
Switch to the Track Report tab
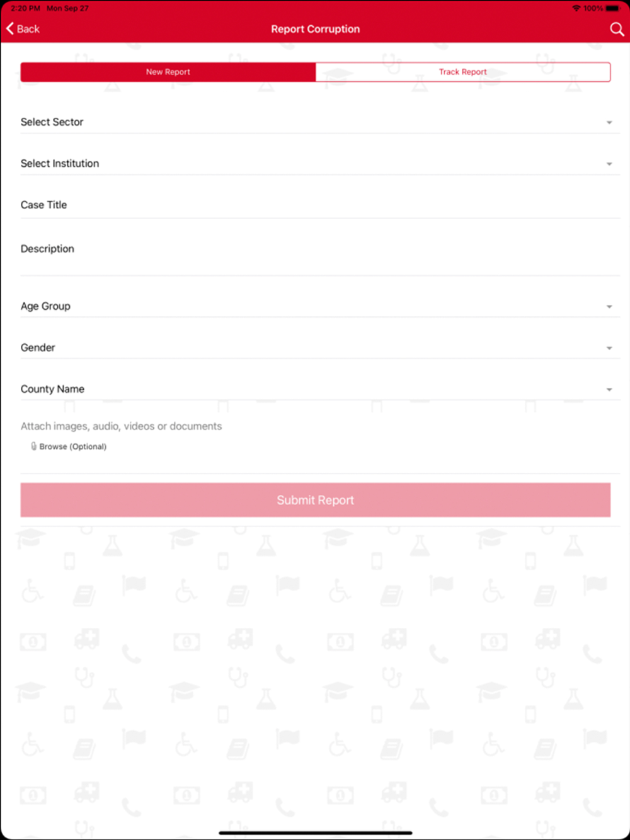coord(463,72)
